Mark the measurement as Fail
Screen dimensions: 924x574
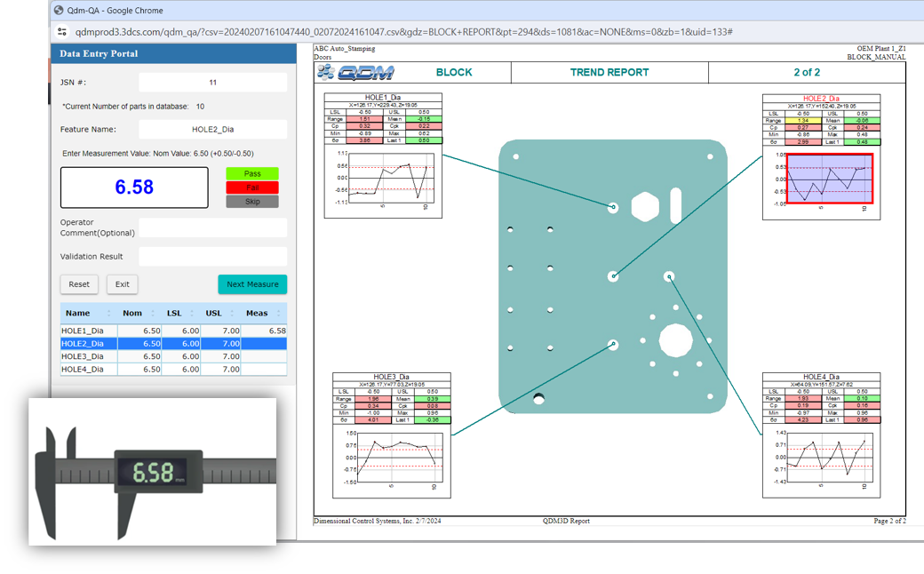tap(251, 187)
